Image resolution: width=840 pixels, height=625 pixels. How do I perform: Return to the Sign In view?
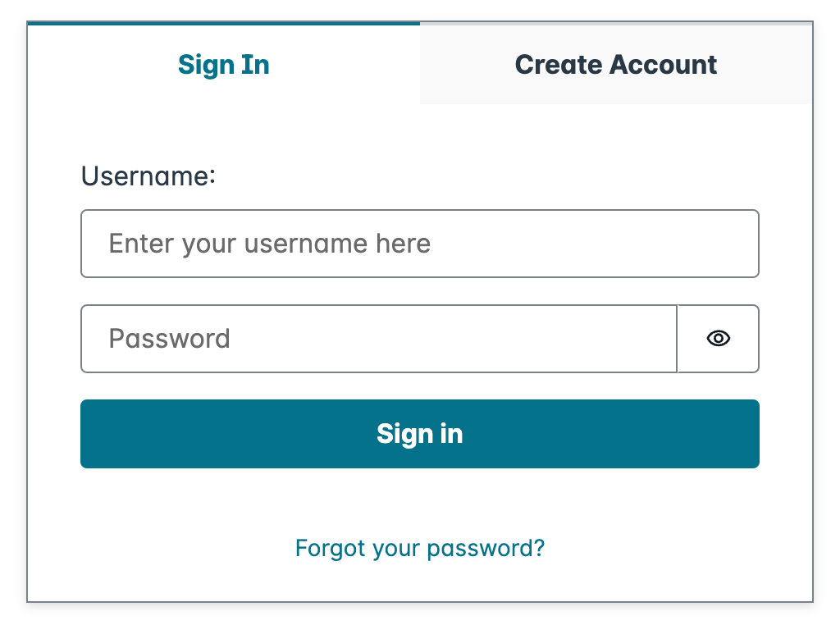(x=223, y=64)
